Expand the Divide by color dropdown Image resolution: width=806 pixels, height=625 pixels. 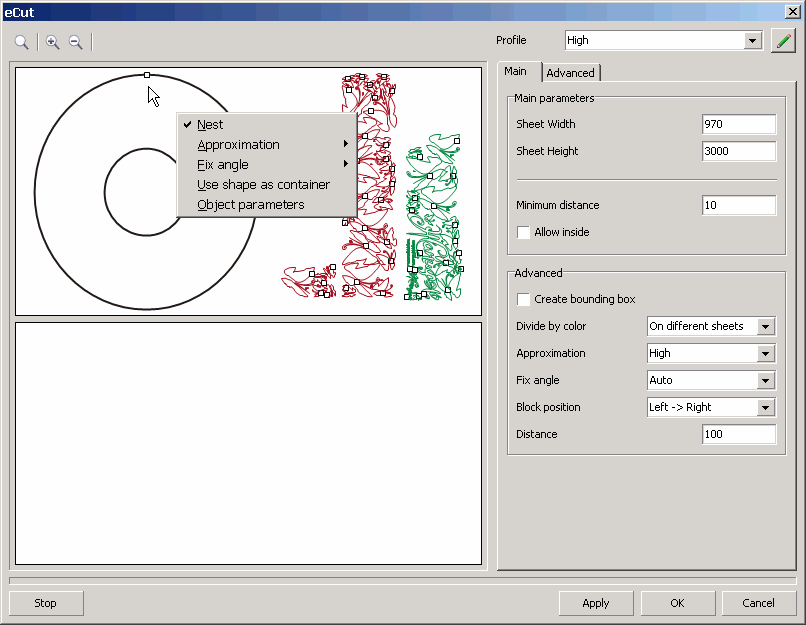tap(765, 327)
